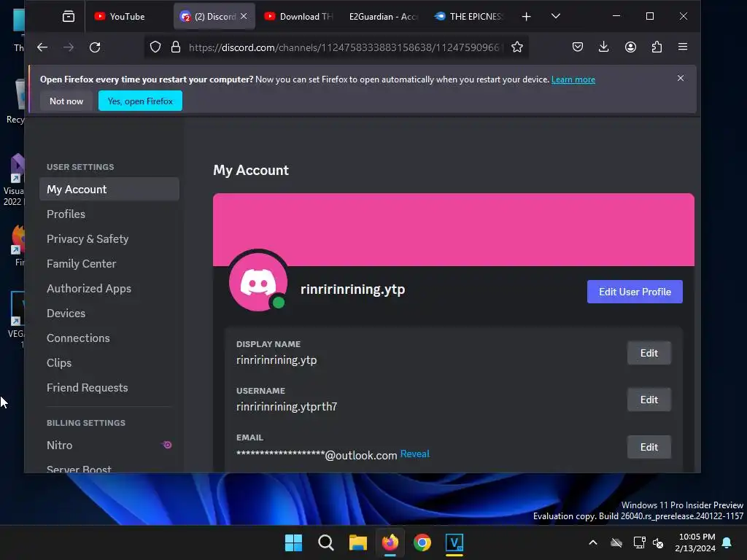Open the tracking protection shield icon

155,47
